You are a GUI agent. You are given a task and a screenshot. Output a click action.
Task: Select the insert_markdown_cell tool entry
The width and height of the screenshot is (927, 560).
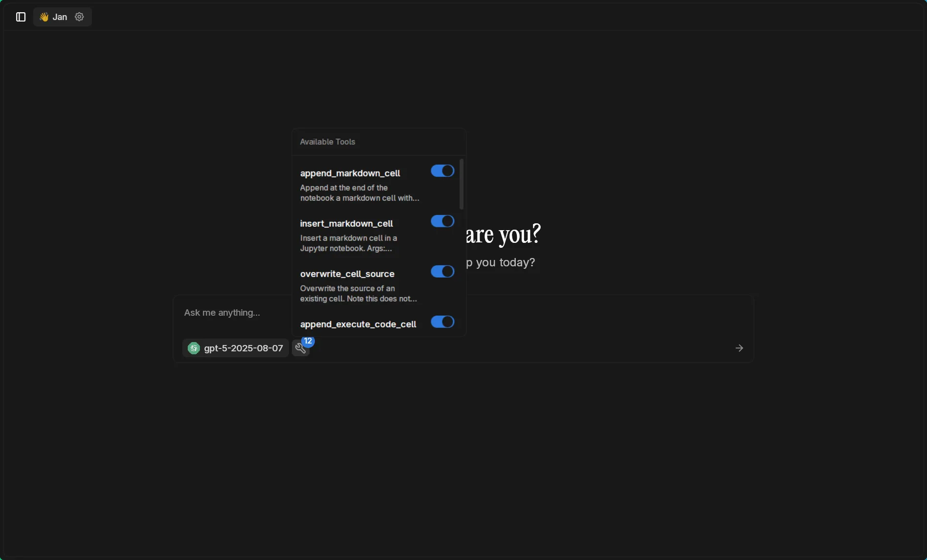(346, 224)
